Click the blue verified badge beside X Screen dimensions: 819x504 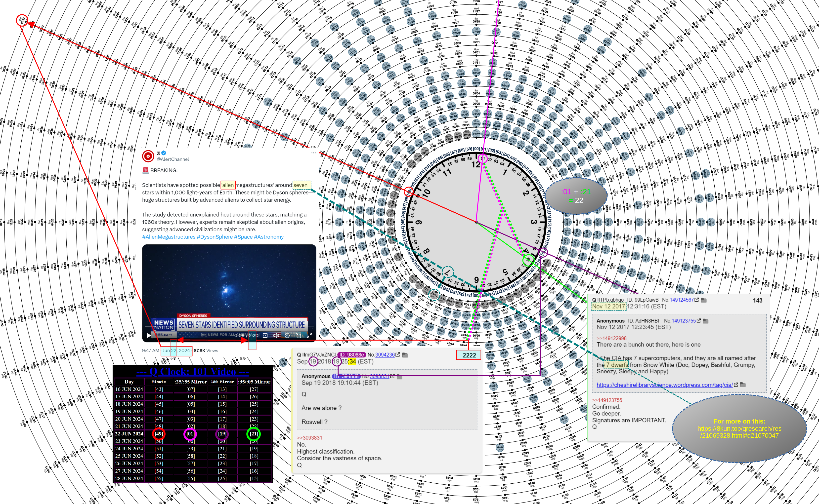click(x=164, y=153)
